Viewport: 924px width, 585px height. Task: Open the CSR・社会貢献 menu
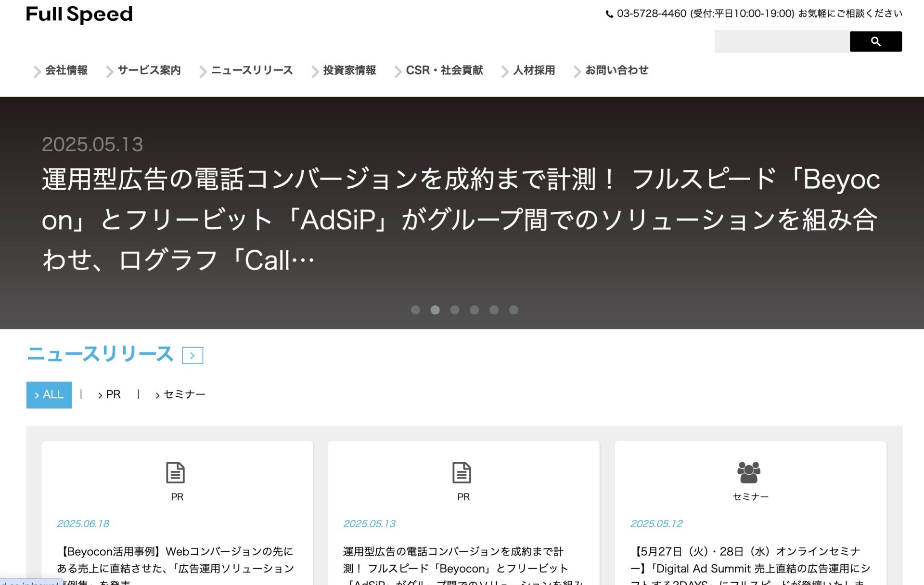[x=444, y=70]
